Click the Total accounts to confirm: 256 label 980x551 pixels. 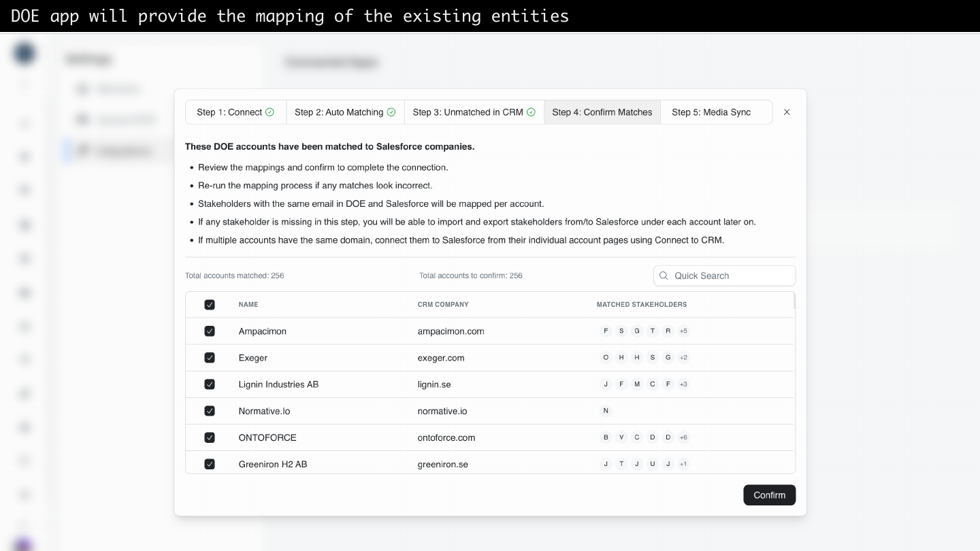(471, 275)
